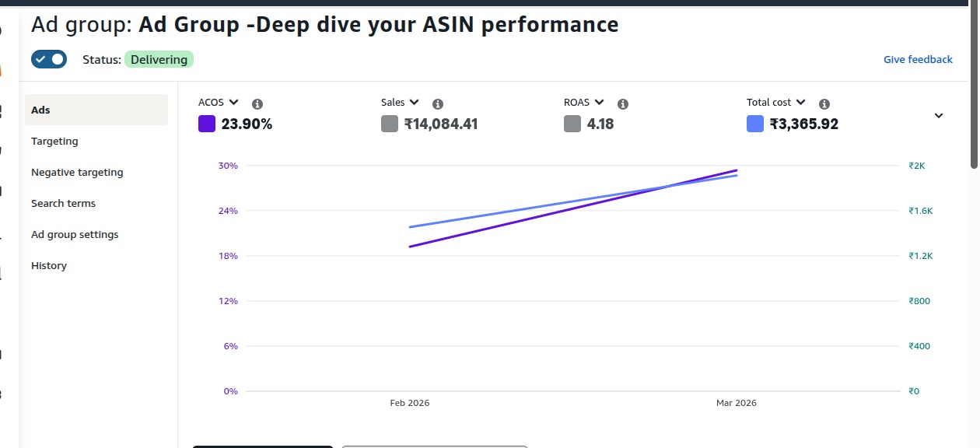
Task: Click the blue Total cost swatch
Action: point(755,124)
